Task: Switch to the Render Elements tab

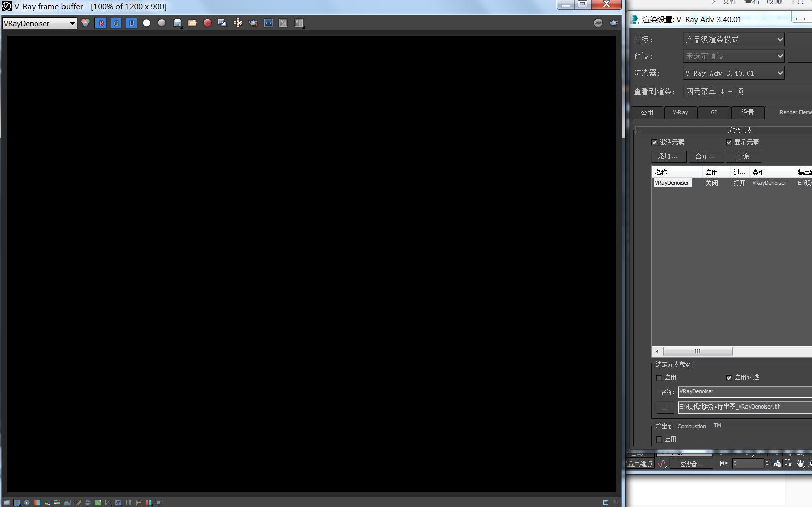Action: [x=789, y=112]
